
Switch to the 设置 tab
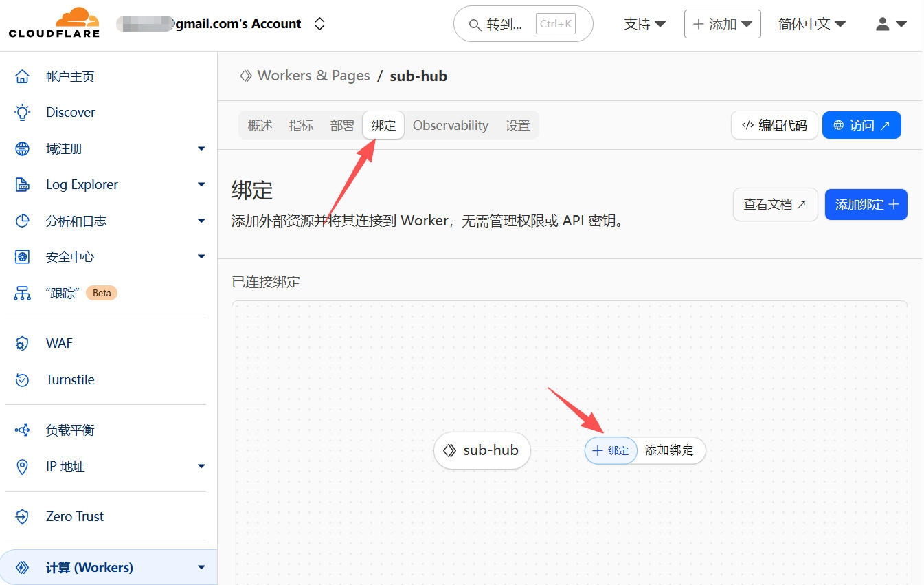tap(517, 126)
